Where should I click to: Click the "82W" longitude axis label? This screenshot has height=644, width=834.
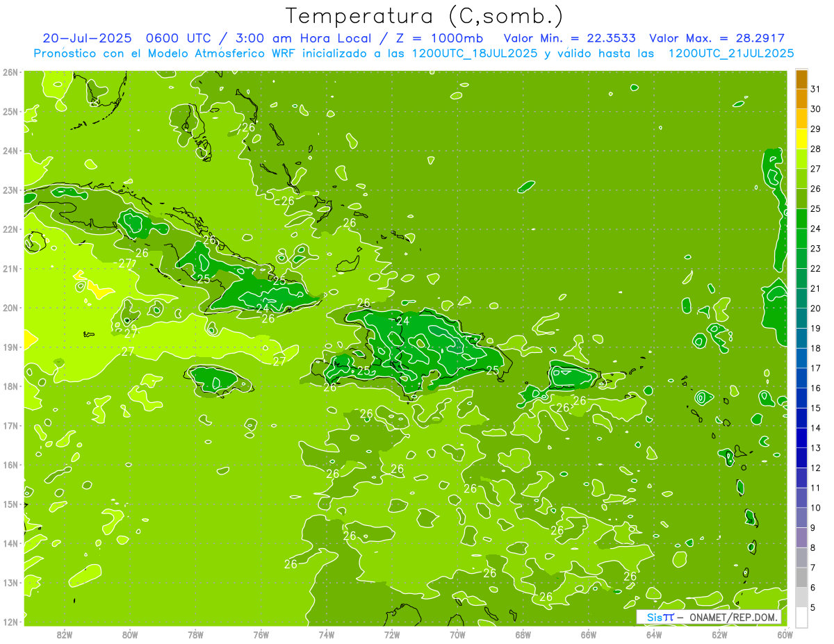click(x=65, y=634)
